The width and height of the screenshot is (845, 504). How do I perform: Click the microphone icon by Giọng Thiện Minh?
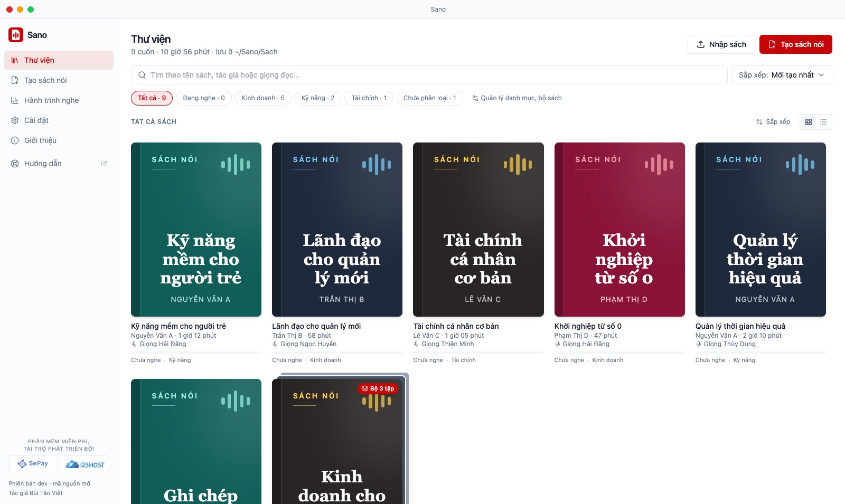(x=416, y=344)
